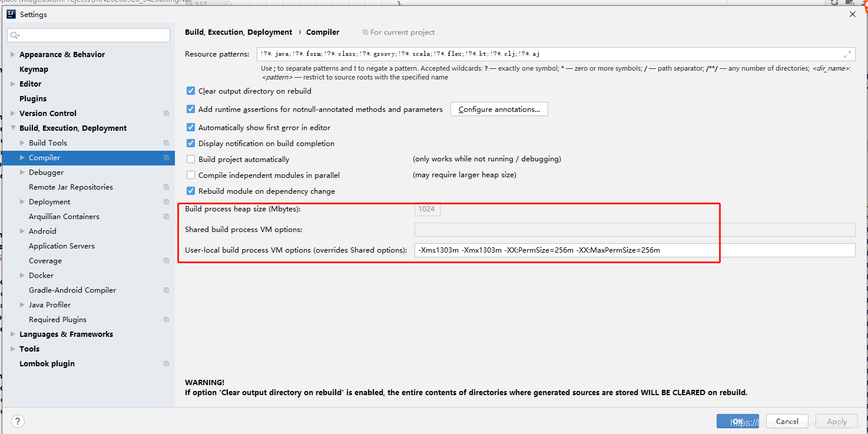This screenshot has height=434, width=868.
Task: Enable 'Compile independent modules in parallel'
Action: point(191,175)
